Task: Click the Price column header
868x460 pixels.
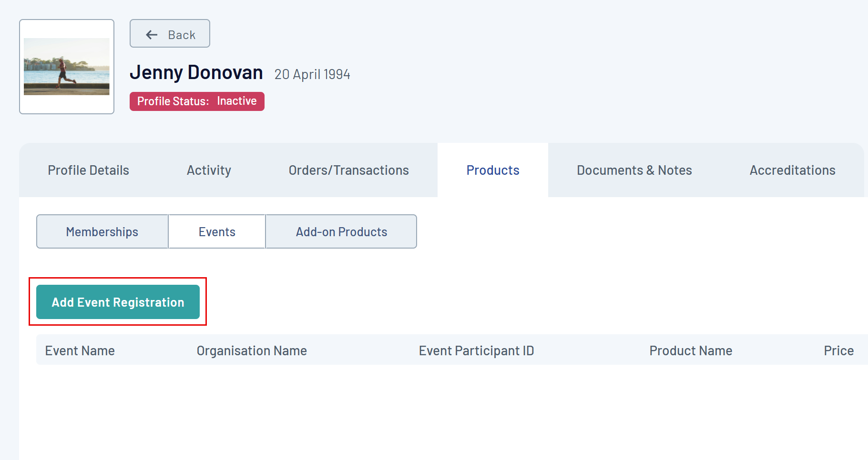Action: coord(838,351)
